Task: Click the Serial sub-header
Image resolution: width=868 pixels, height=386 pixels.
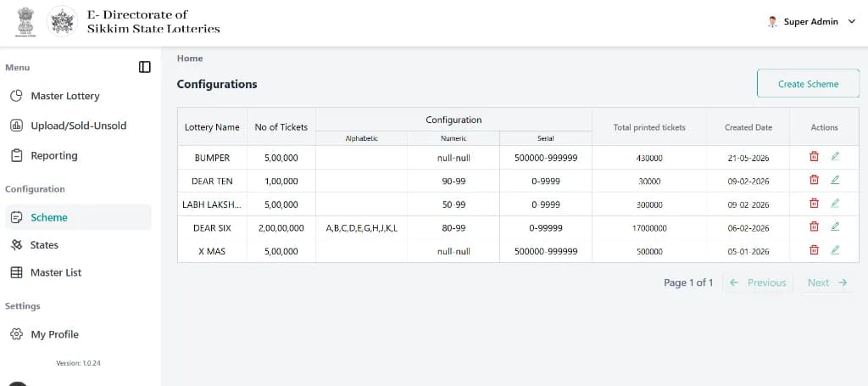Action: coord(545,138)
